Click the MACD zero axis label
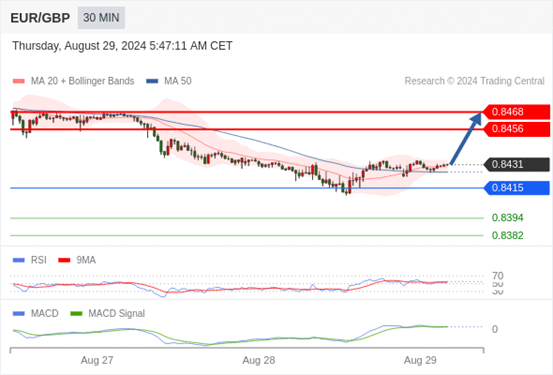 point(495,329)
